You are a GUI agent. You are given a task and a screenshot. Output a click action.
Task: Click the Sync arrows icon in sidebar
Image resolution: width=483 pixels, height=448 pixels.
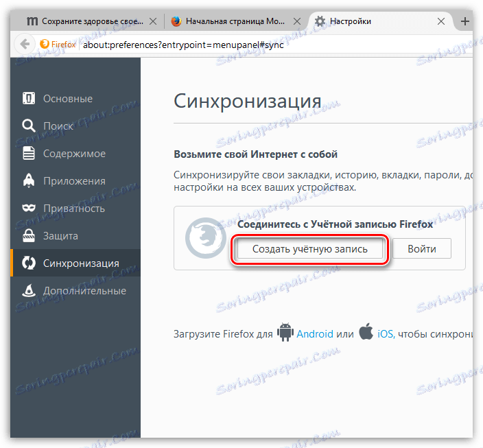coord(29,263)
